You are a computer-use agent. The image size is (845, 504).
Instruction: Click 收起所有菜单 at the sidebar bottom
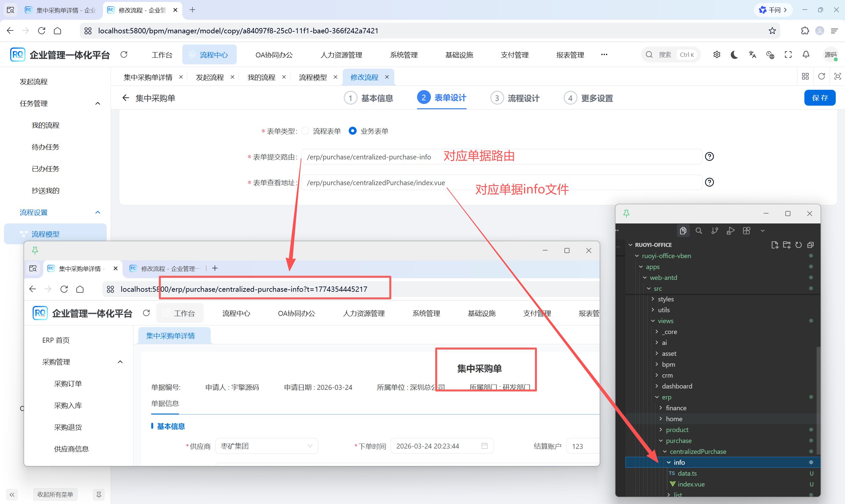pos(55,494)
